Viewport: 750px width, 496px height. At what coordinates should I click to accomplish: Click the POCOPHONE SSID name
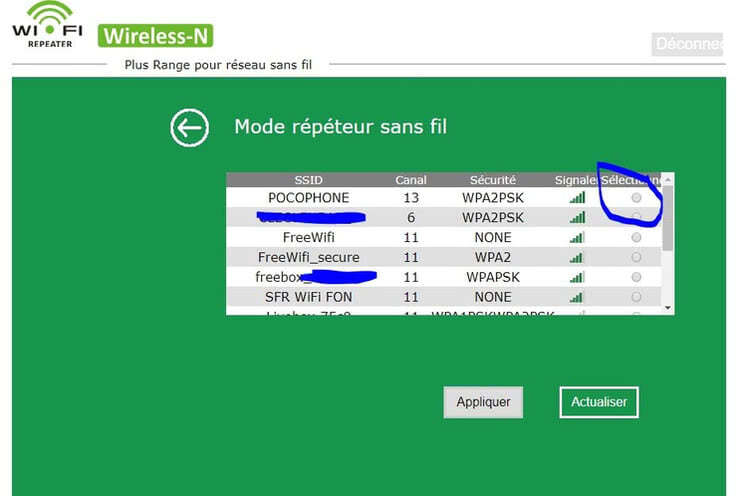click(308, 198)
